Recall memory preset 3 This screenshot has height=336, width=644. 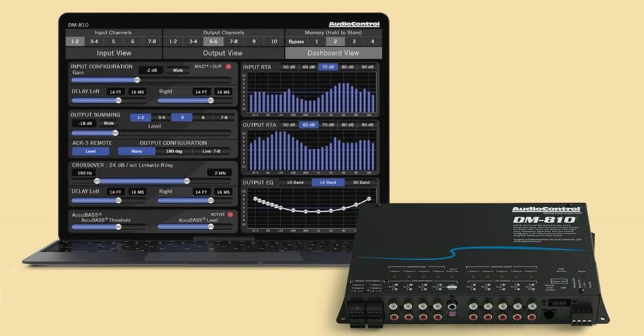(x=354, y=41)
